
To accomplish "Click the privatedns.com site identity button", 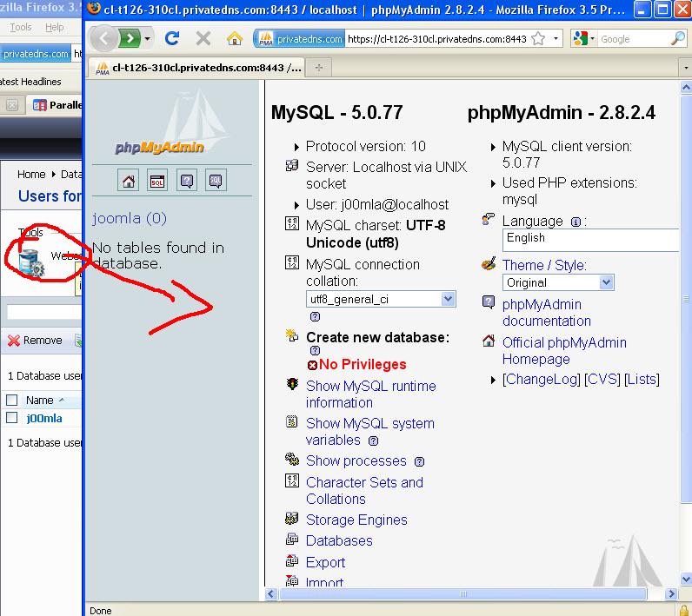I will [300, 39].
